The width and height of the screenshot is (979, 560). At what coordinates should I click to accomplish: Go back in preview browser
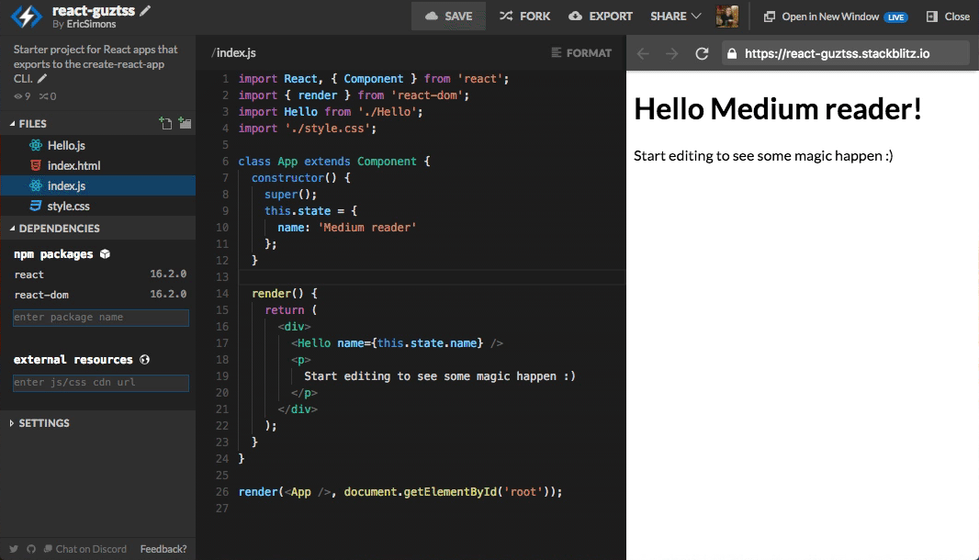pos(643,53)
